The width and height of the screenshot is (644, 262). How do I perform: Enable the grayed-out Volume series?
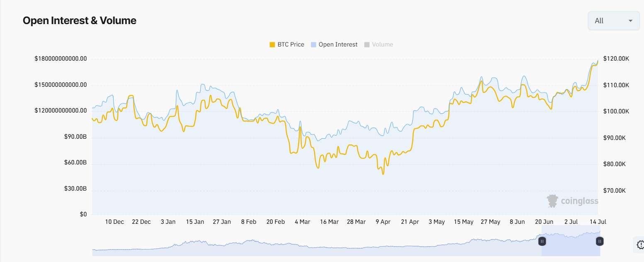[x=382, y=44]
